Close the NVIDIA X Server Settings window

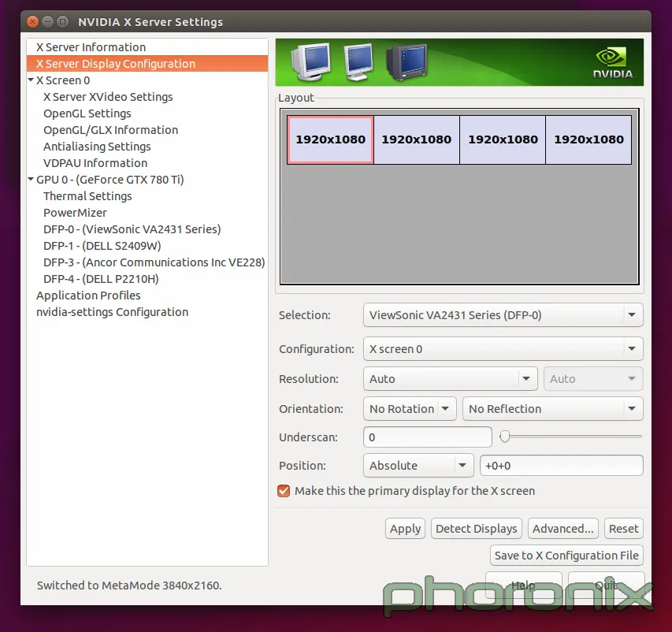pos(32,22)
